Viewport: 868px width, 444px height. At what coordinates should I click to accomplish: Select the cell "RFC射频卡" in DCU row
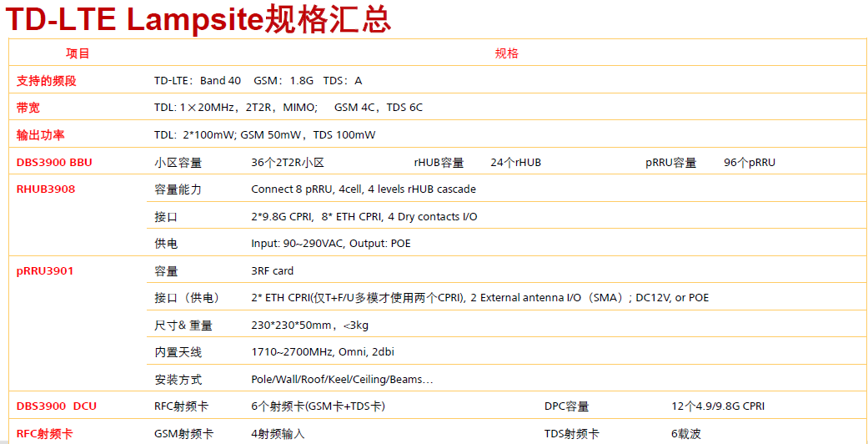pos(182,407)
